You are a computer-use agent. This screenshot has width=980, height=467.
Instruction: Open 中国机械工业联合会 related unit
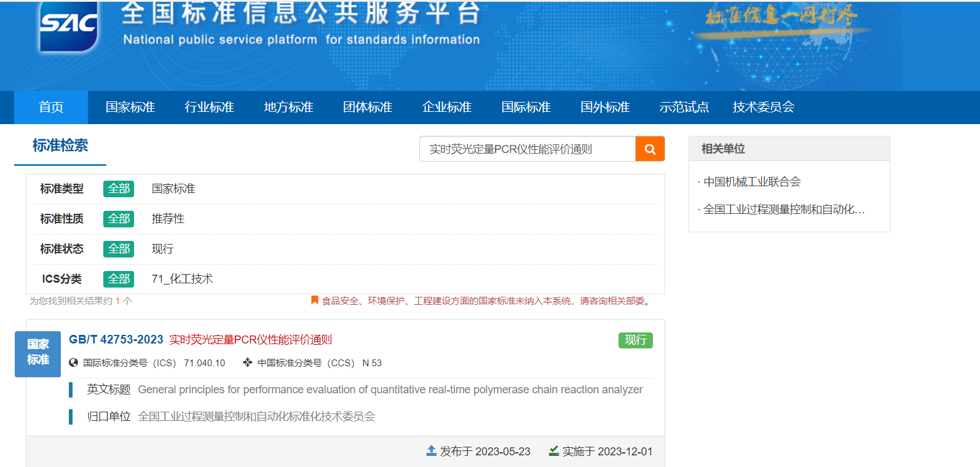[x=752, y=182]
